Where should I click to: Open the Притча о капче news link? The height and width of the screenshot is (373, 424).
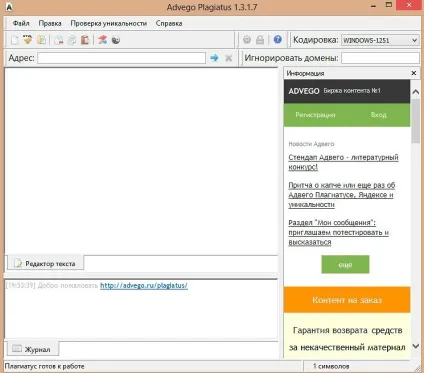coord(342,195)
